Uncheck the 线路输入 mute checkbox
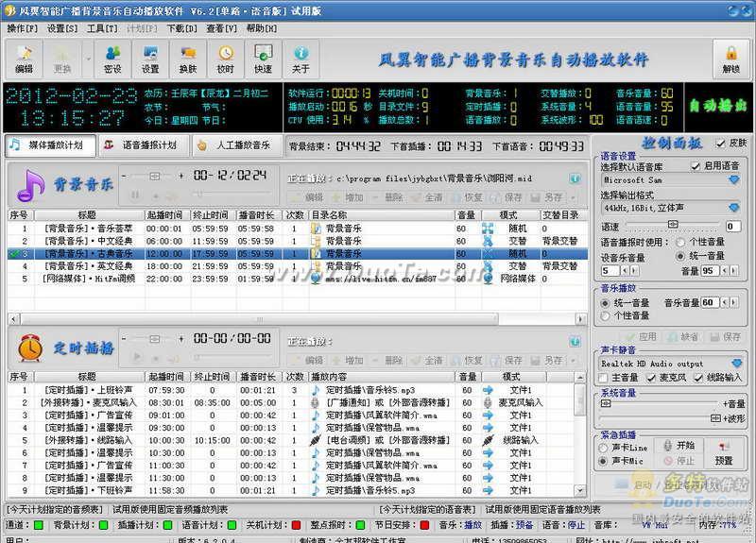 point(697,378)
